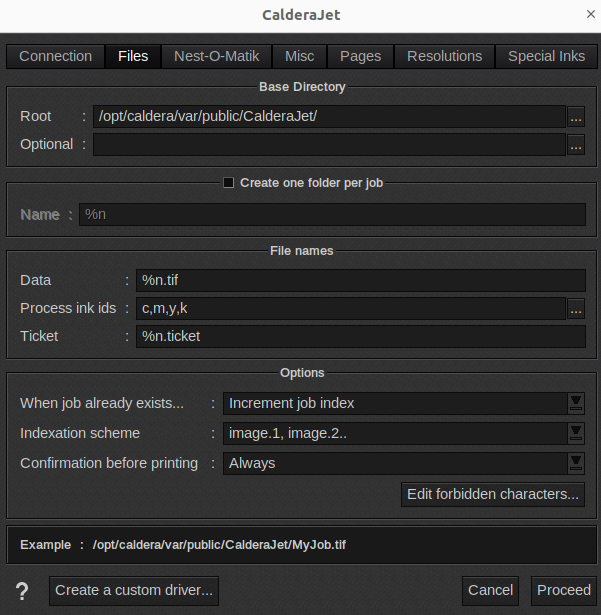Focus the Ticket file name field
601x615 pixels.
360,337
